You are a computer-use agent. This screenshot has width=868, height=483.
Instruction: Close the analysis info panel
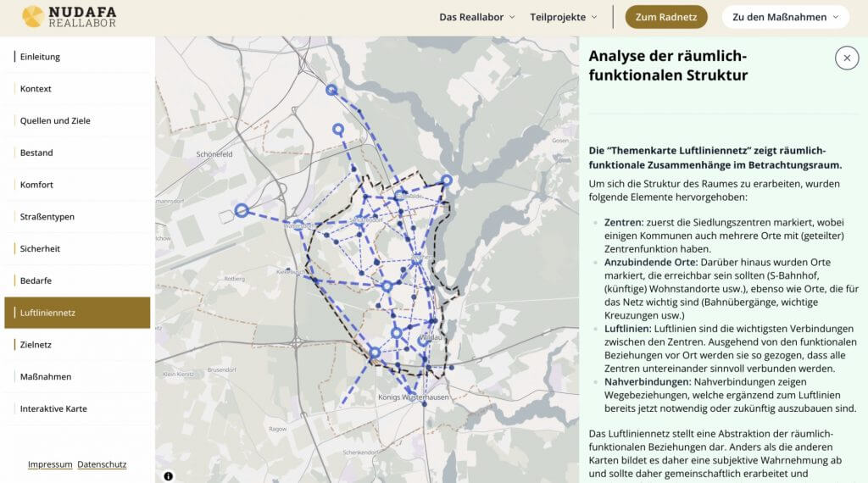pos(846,57)
